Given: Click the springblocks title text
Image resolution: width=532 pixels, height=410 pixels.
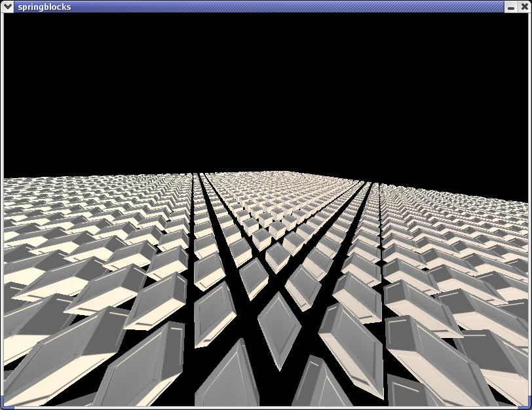Looking at the screenshot, I should 44,7.
